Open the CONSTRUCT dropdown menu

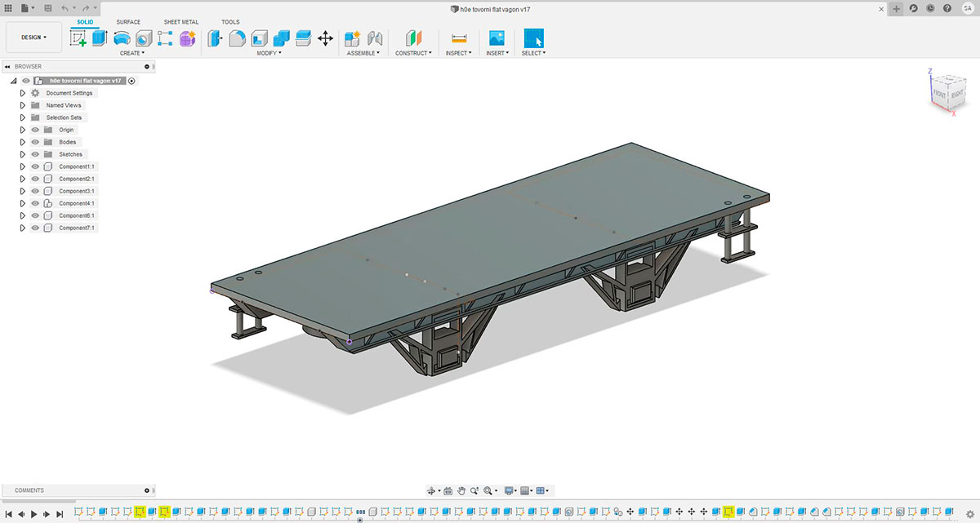414,53
